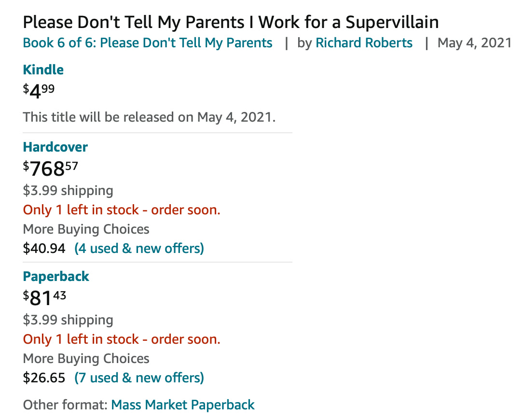Image resolution: width=524 pixels, height=420 pixels.
Task: Visit author Richard Roberts' page
Action: point(364,43)
